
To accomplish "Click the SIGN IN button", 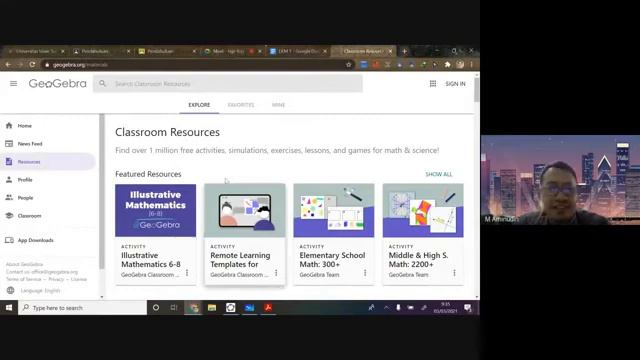I will tap(455, 84).
